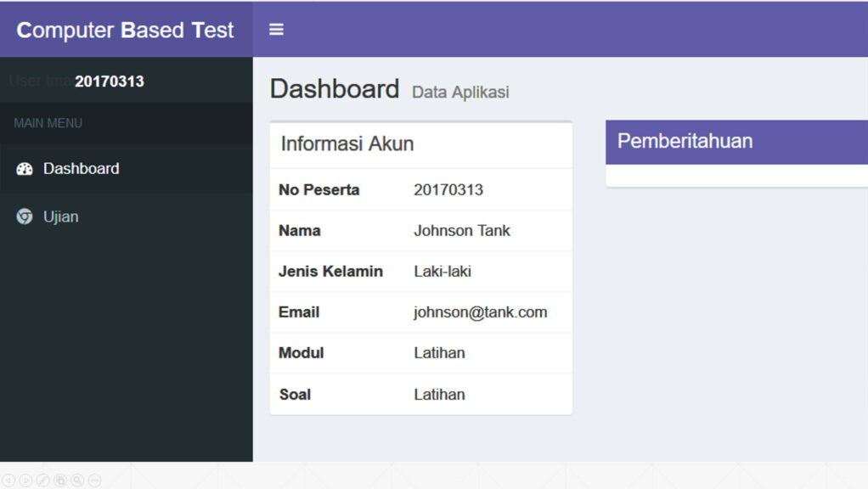The height and width of the screenshot is (489, 868).
Task: Open the slideshow pen tools icon
Action: point(42,481)
